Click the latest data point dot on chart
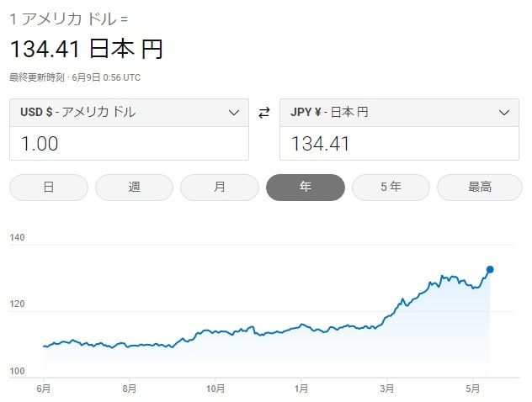Viewport: 532px width, 402px height. tap(490, 270)
